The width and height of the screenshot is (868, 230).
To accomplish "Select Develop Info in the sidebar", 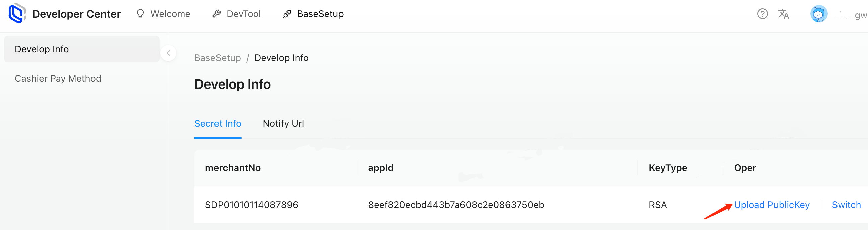I will (x=81, y=49).
